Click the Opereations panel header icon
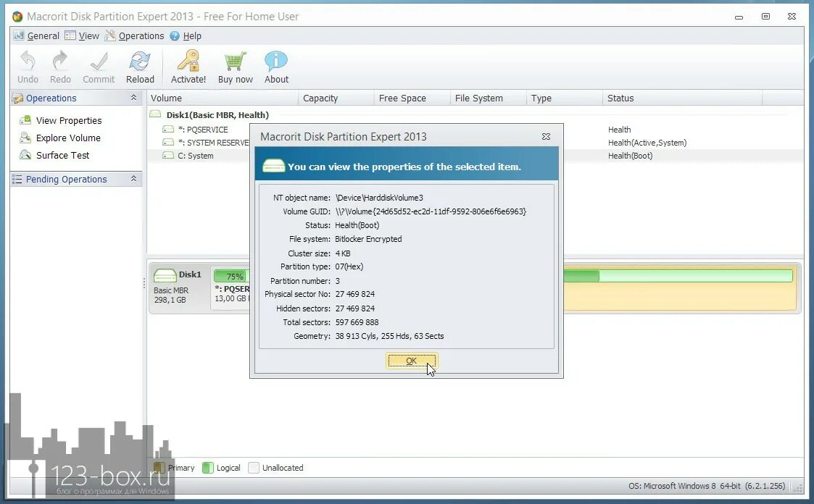 17,98
